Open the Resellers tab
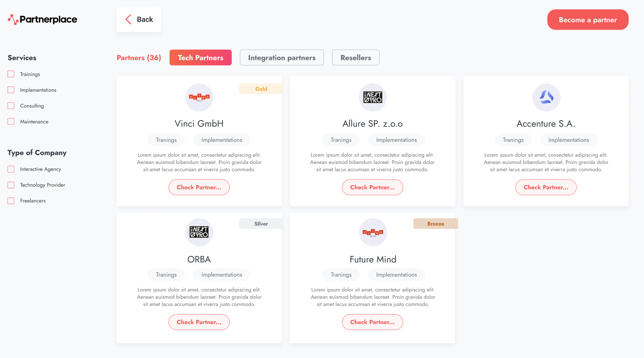Screen dimensions: 644x358 coord(355,58)
